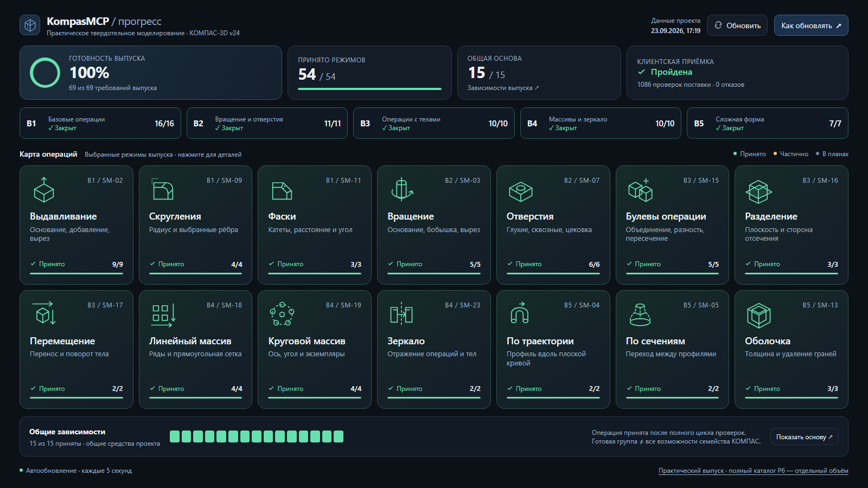Click the Отверстия card 6/6 count
Image resolution: width=868 pixels, height=488 pixels.
coord(594,265)
